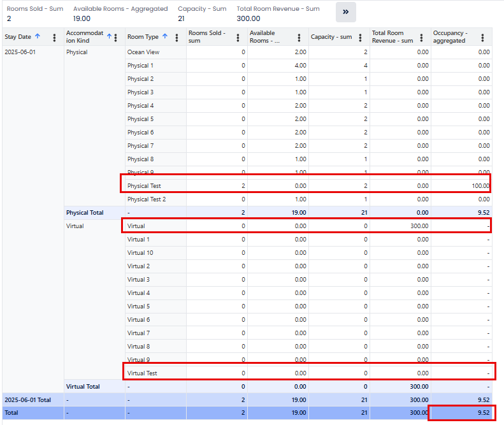Click the Physical Total subtotal row label

click(x=85, y=212)
